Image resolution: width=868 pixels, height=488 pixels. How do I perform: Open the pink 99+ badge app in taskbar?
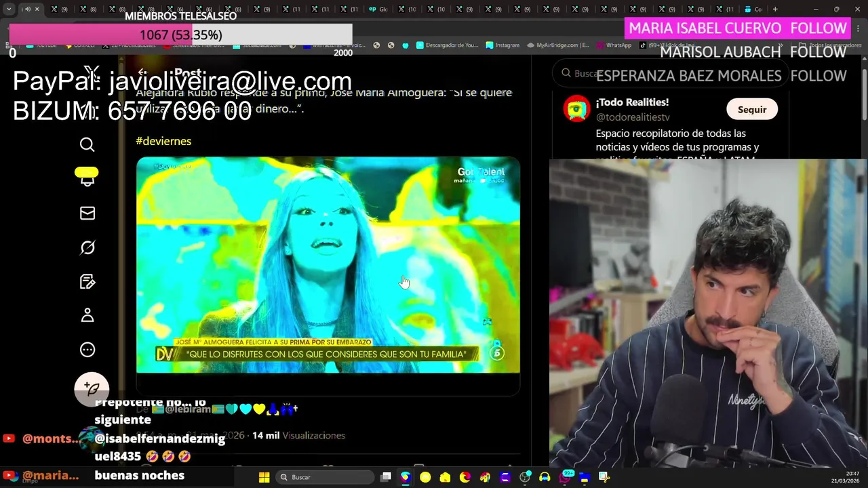point(565,476)
